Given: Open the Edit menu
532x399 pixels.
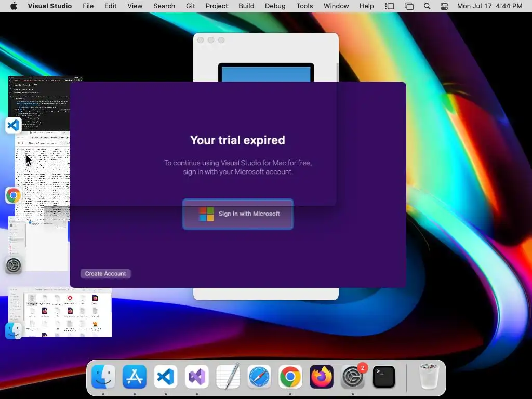Looking at the screenshot, I should pyautogui.click(x=110, y=6).
